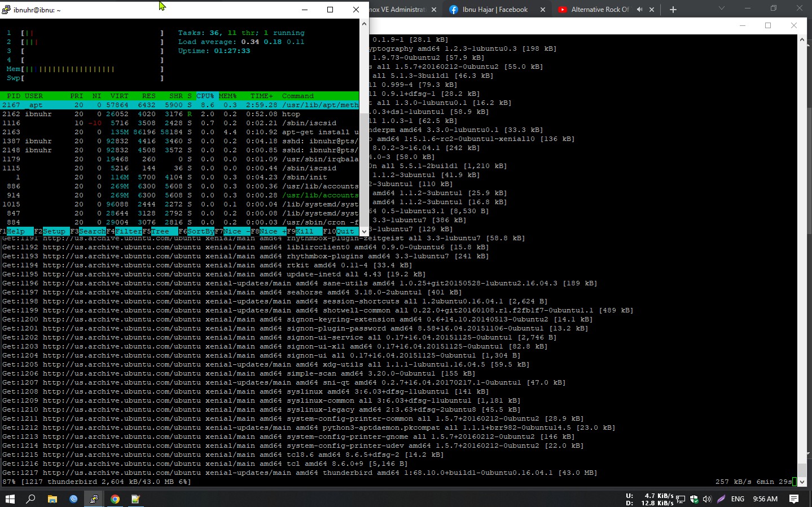Screen dimensions: 812x507
Task: Launch Chrome from the taskbar
Action: [114, 499]
